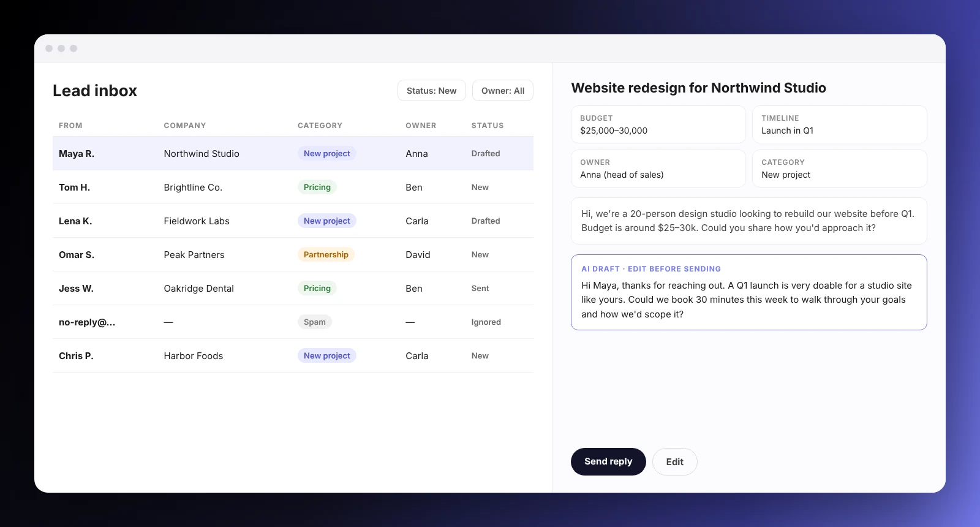Click owner David in Peak Partners row

click(x=418, y=255)
